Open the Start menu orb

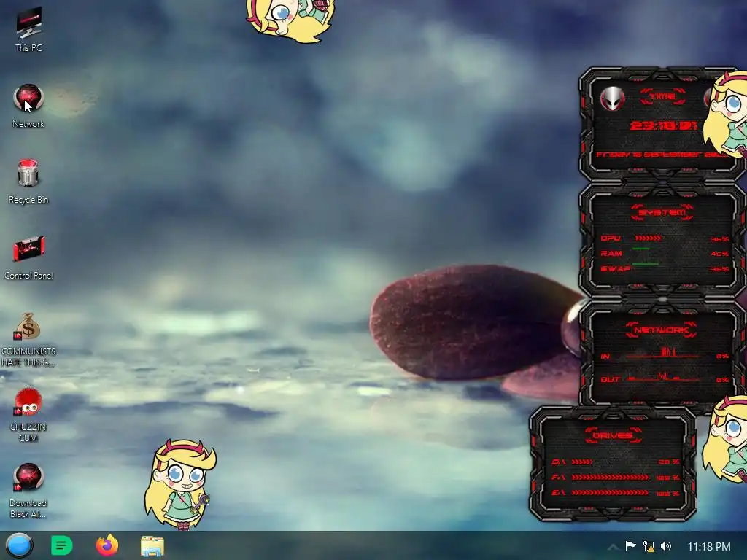(x=19, y=545)
